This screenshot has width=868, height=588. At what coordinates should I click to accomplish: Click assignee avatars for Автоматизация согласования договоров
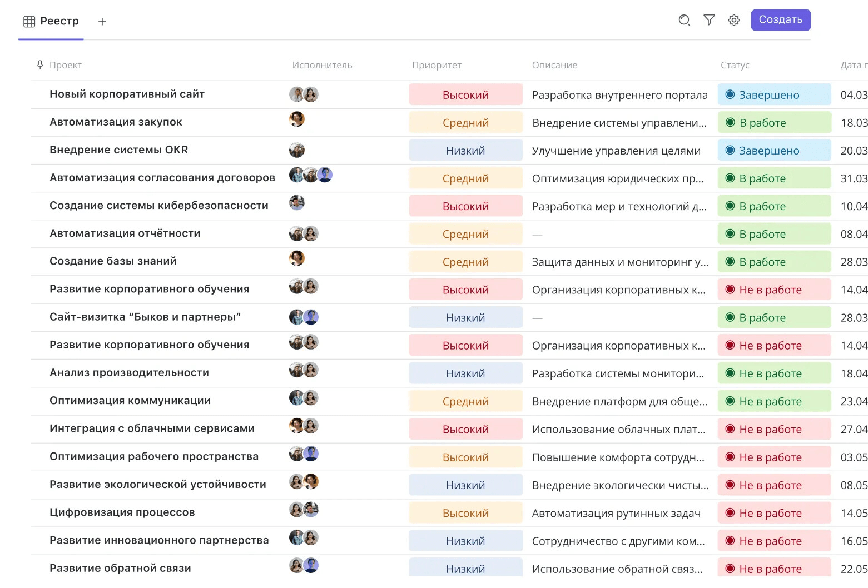(310, 176)
